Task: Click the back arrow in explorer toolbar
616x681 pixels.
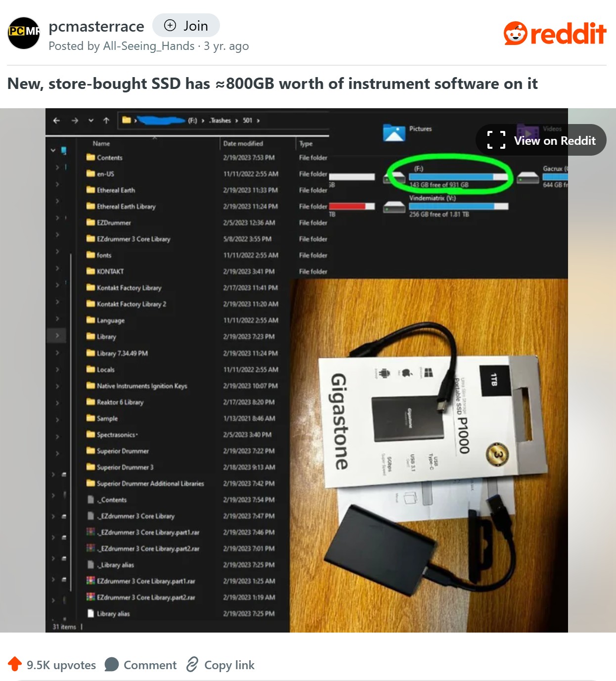Action: [56, 120]
